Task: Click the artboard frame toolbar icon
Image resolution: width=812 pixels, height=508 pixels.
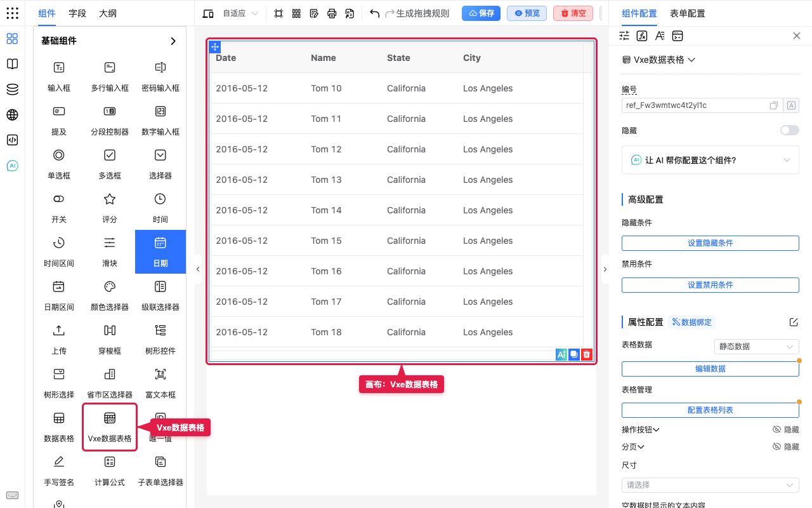Action: pyautogui.click(x=278, y=13)
